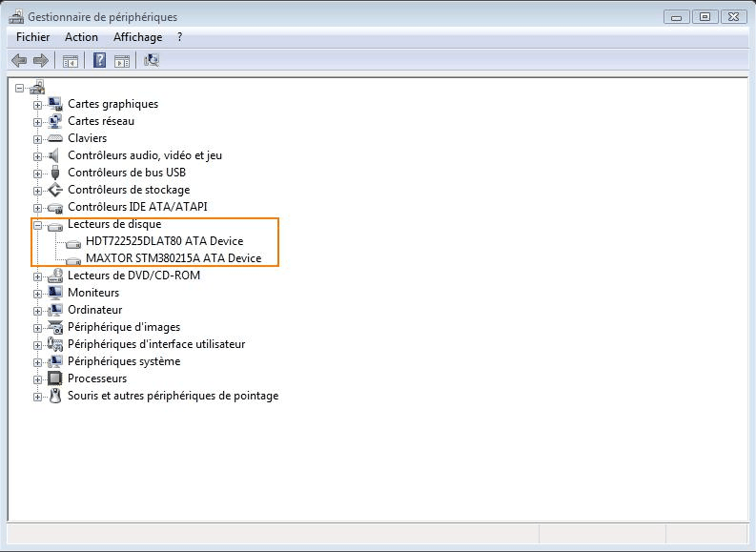Viewport: 756px width, 552px height.
Task: Select Souris et autres périphériques de pointage label
Action: tap(174, 396)
